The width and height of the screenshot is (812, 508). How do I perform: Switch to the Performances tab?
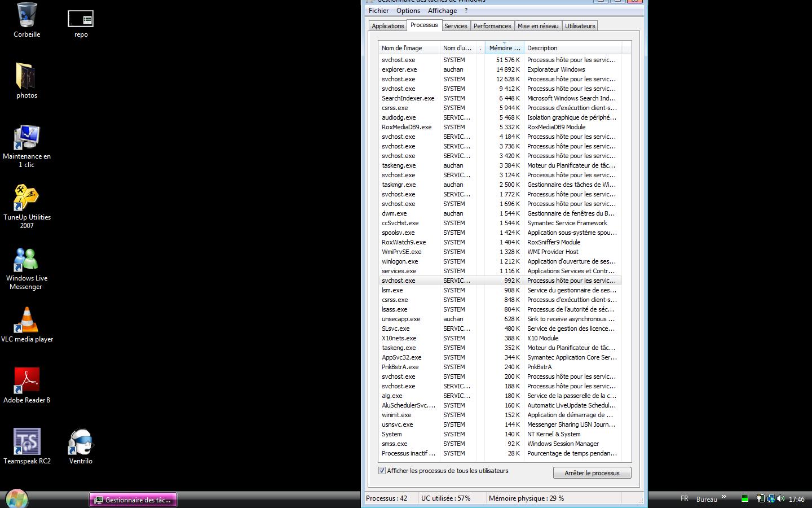pos(492,26)
